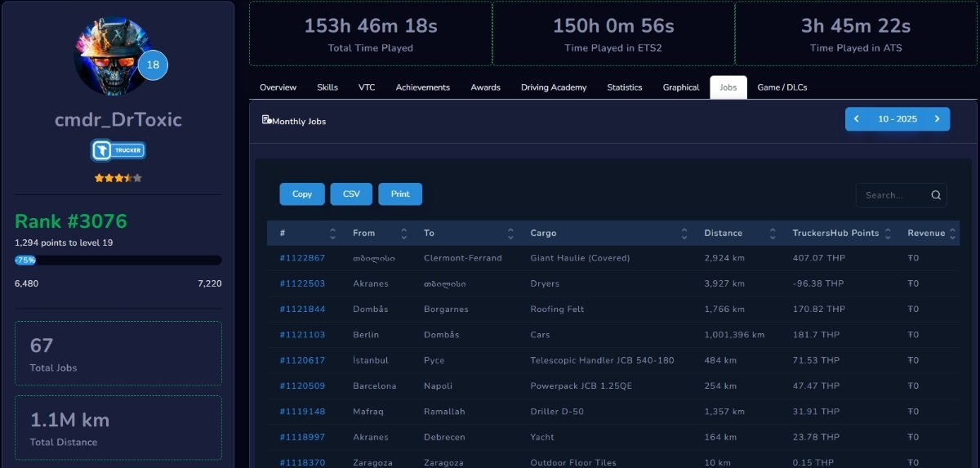Focus the Search input field
The width and height of the screenshot is (980, 468).
pos(893,195)
